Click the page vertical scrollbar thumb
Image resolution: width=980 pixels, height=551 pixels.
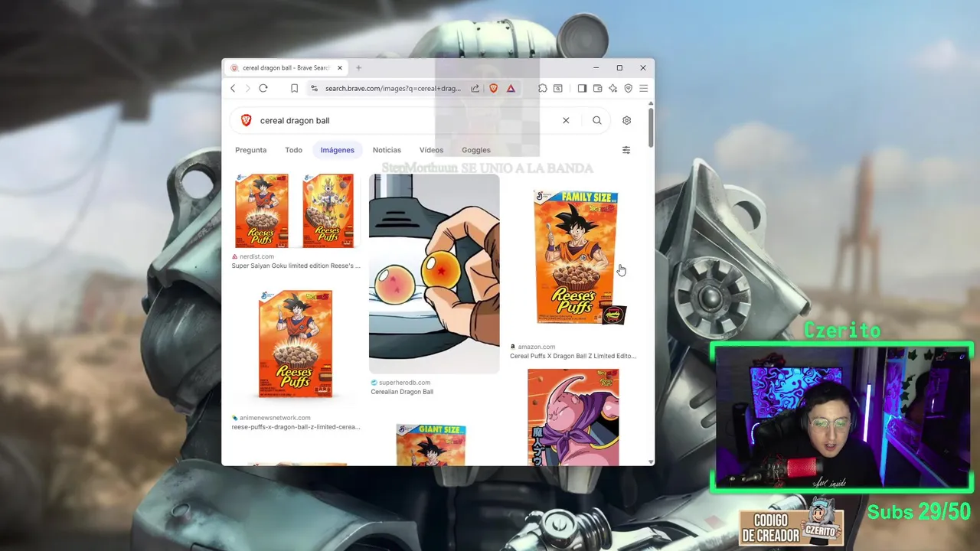(651, 128)
